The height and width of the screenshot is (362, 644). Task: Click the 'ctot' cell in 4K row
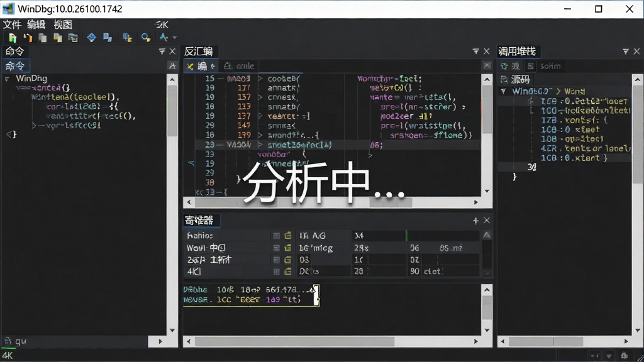(431, 271)
